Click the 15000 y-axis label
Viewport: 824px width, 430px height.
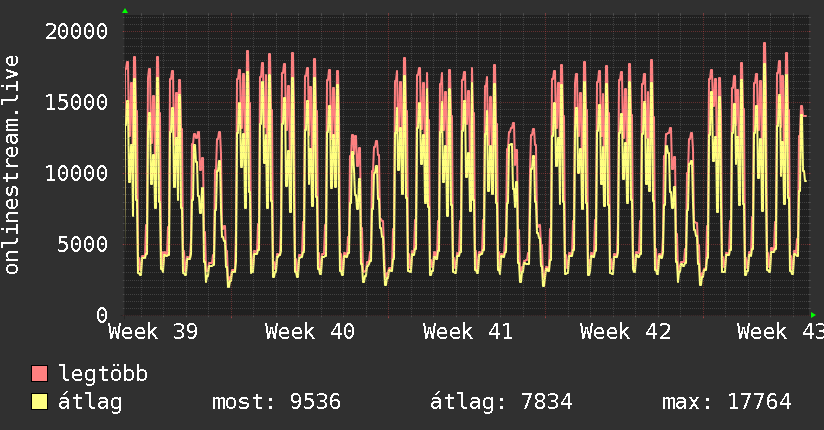coord(76,102)
